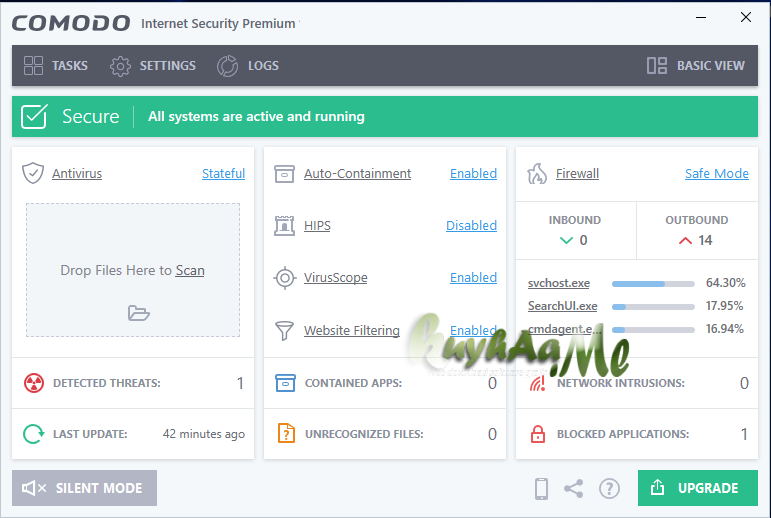Open the Antivirus link
Image resolution: width=771 pixels, height=518 pixels.
click(77, 174)
